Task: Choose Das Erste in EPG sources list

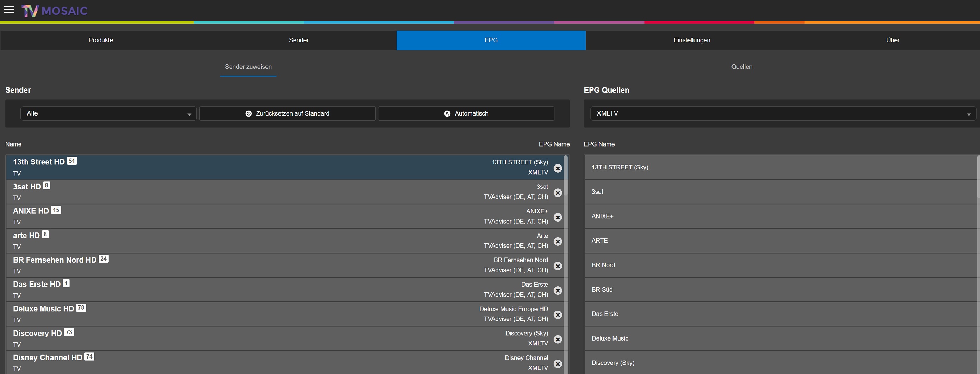Action: [781, 314]
